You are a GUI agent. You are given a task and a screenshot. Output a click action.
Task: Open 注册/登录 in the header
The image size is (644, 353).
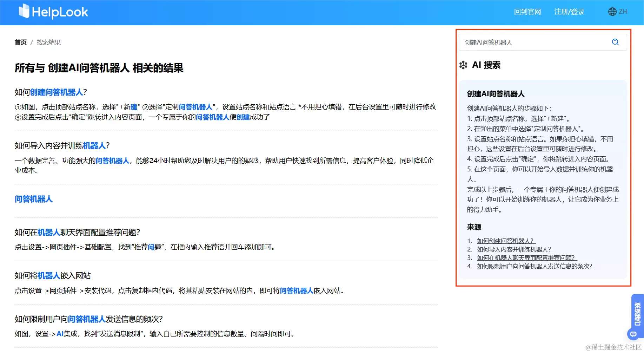(569, 12)
